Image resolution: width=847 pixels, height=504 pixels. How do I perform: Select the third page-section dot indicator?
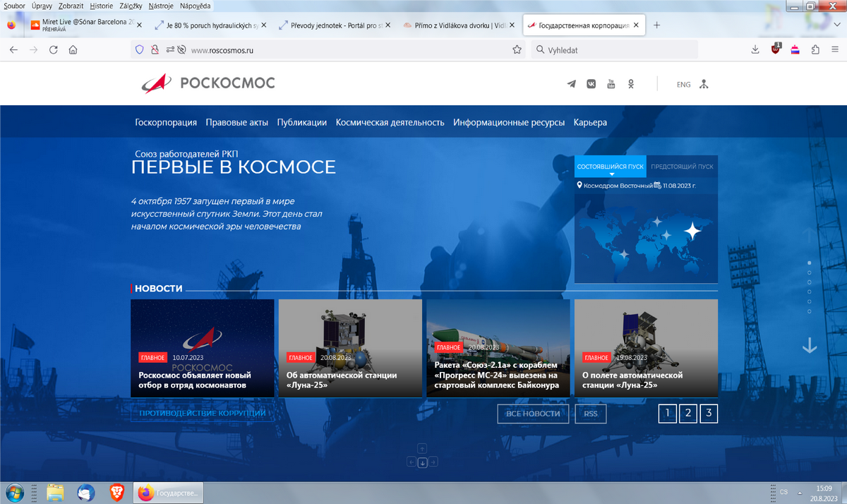[x=809, y=282]
